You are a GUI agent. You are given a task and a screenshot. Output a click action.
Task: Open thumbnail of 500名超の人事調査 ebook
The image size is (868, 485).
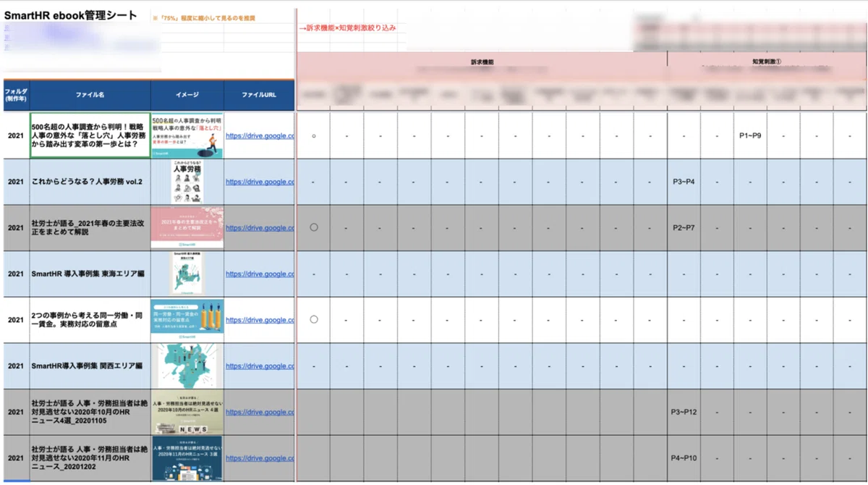[x=187, y=135]
